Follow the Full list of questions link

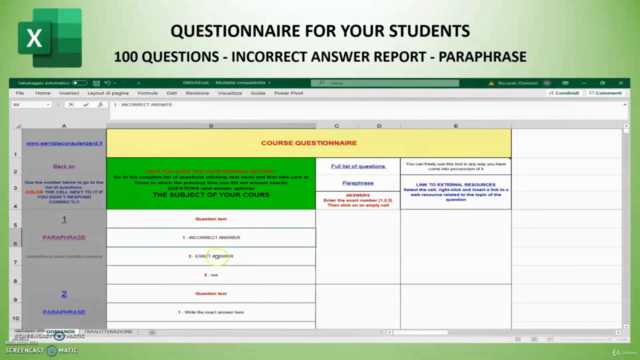click(358, 166)
